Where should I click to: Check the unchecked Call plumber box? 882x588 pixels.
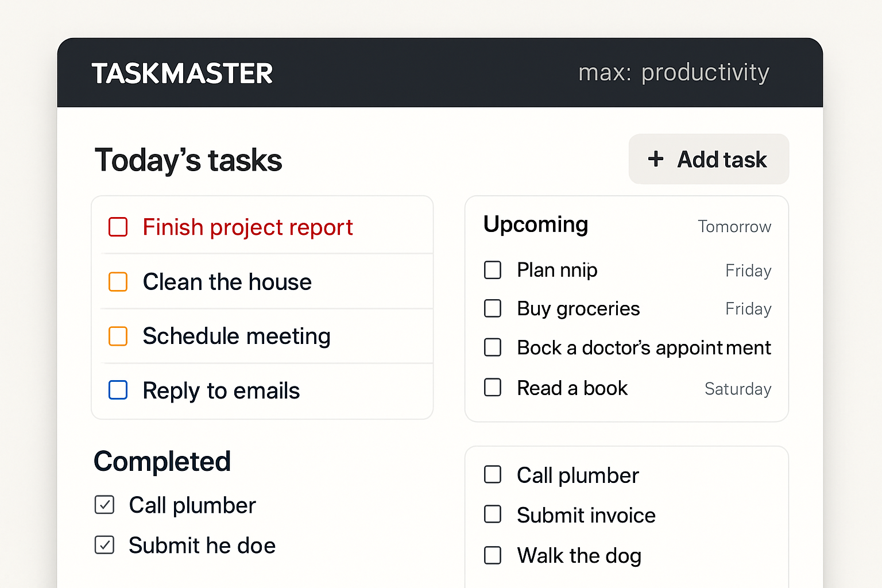[x=493, y=475]
